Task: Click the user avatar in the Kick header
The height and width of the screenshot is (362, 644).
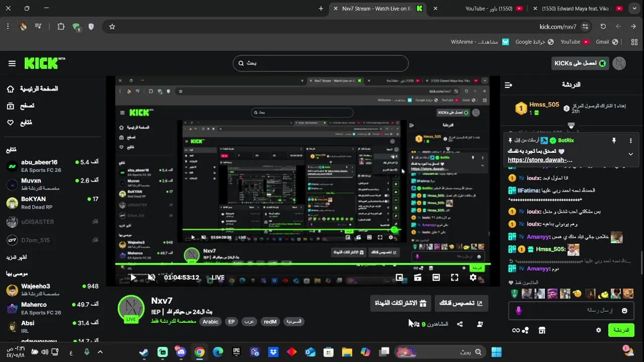Action: pos(619,63)
